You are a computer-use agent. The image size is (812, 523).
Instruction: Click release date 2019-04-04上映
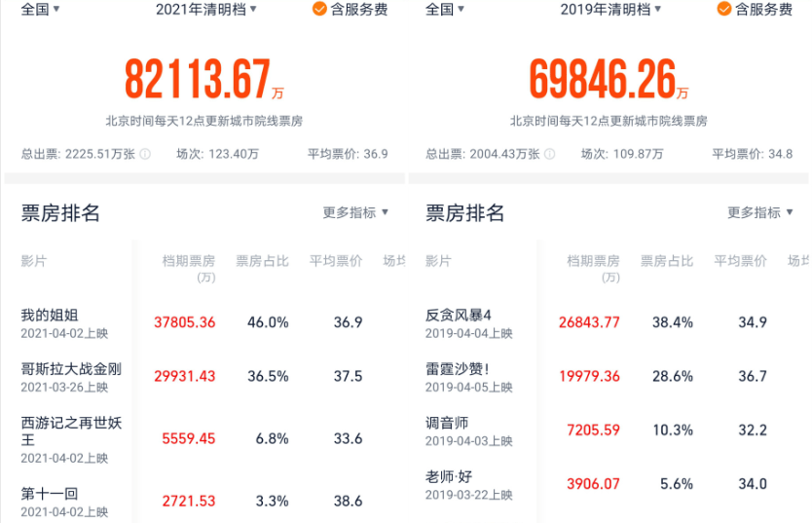468,333
